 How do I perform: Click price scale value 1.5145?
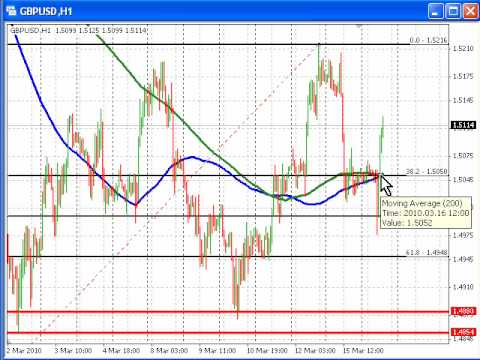tap(463, 100)
